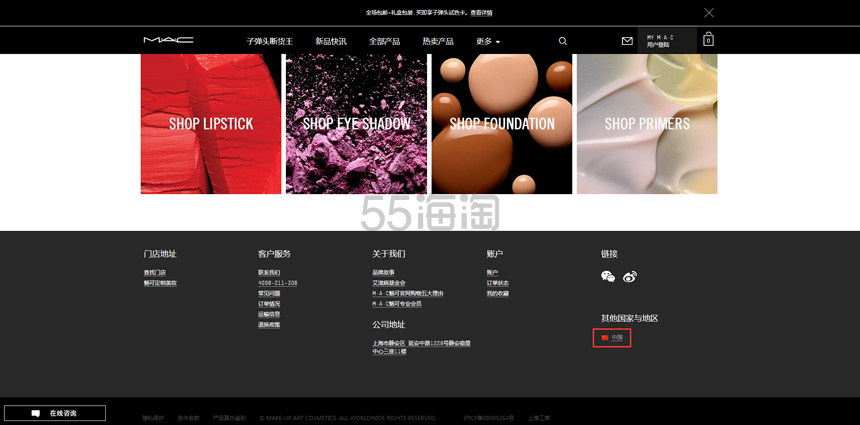Click 隐私保护 link in bottom bar

click(x=153, y=418)
